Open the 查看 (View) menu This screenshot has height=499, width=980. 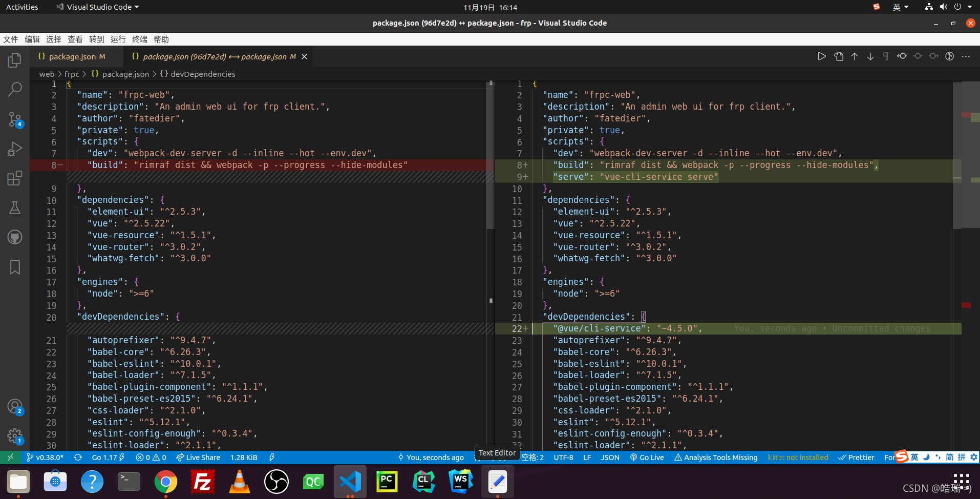click(x=75, y=39)
